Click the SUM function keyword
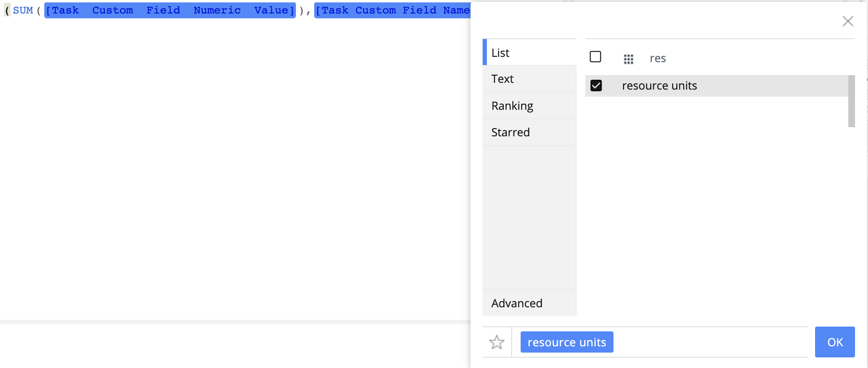 click(23, 10)
